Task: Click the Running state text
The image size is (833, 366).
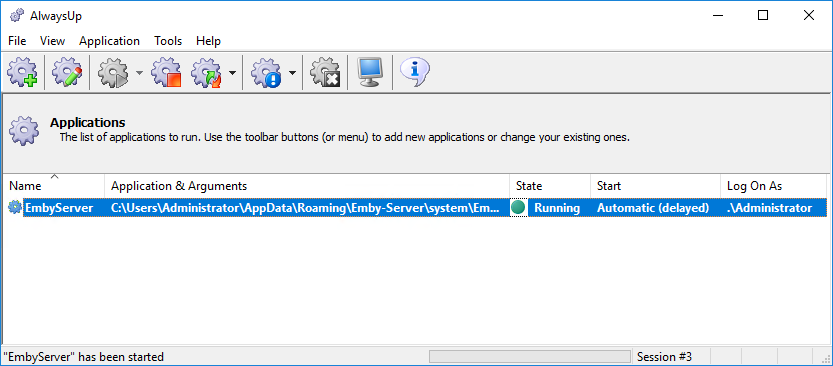Action: (557, 208)
